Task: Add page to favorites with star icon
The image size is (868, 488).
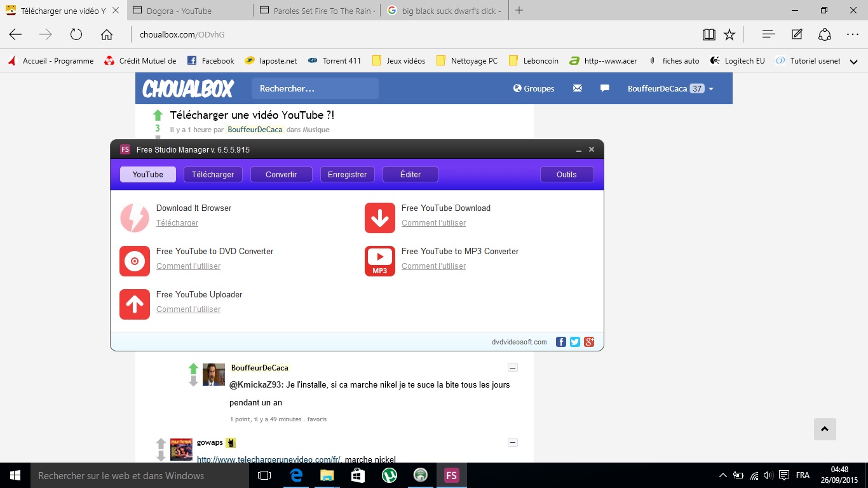Action: (729, 34)
